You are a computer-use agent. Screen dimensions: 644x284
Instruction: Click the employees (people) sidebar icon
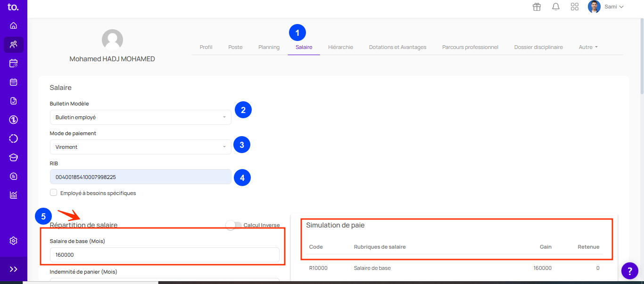(x=13, y=44)
